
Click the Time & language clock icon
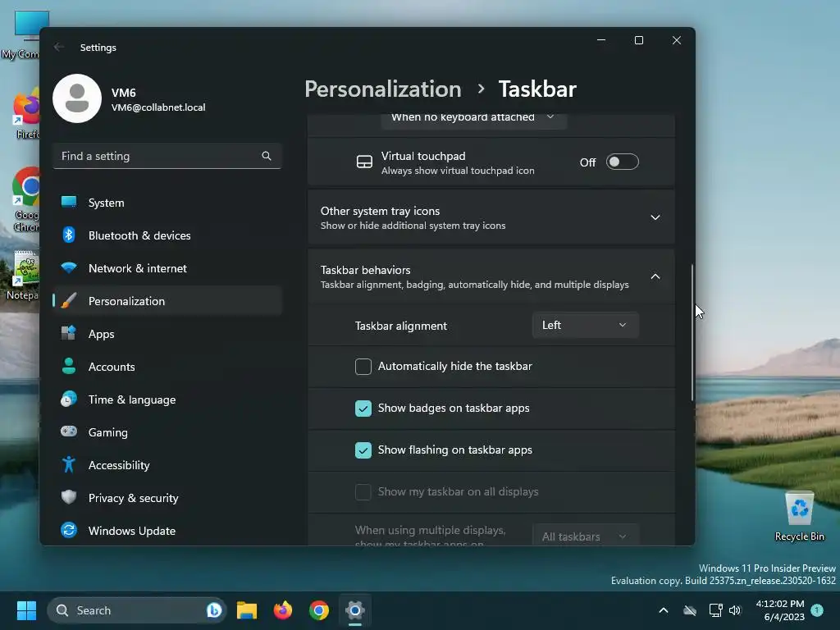tap(69, 399)
